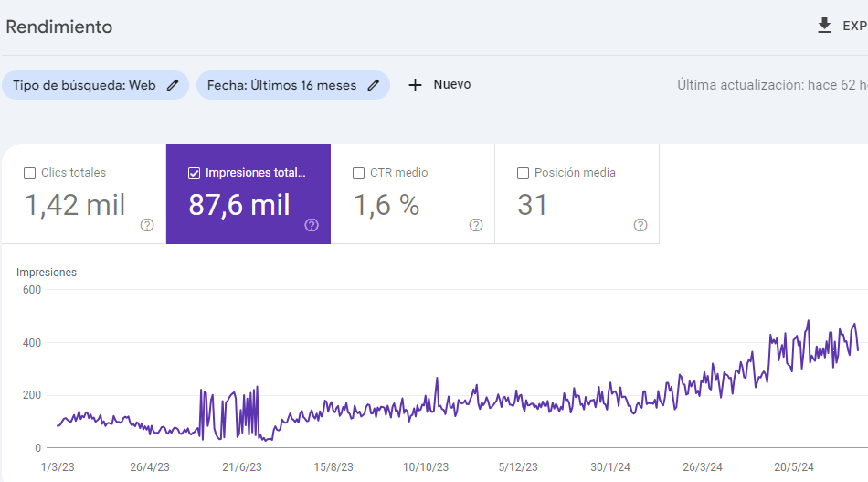Open help icon in Impresiones totales card
This screenshot has width=868, height=482.
click(x=312, y=225)
